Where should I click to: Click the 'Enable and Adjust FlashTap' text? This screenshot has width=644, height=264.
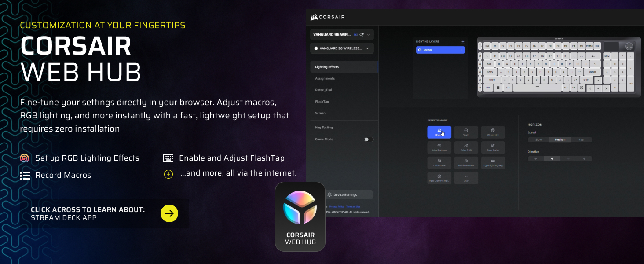232,158
